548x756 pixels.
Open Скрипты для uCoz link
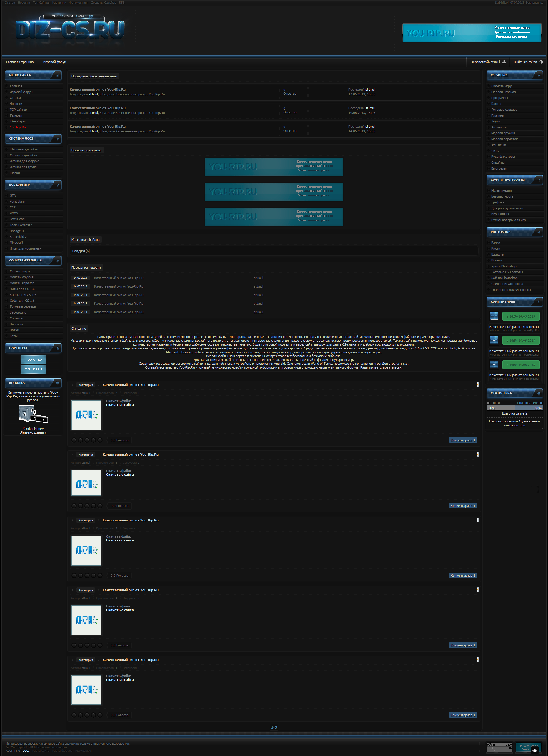(x=23, y=155)
